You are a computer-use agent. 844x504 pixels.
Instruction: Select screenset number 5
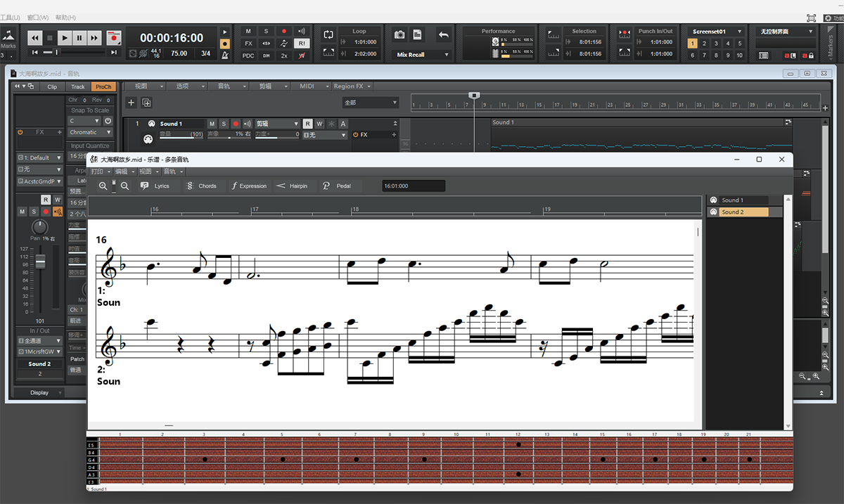(x=740, y=44)
